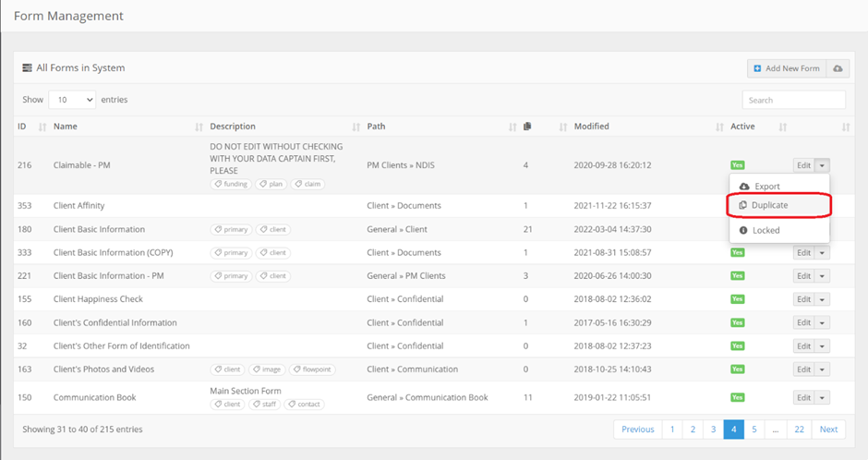Jump to page 22
868x460 pixels.
click(800, 429)
